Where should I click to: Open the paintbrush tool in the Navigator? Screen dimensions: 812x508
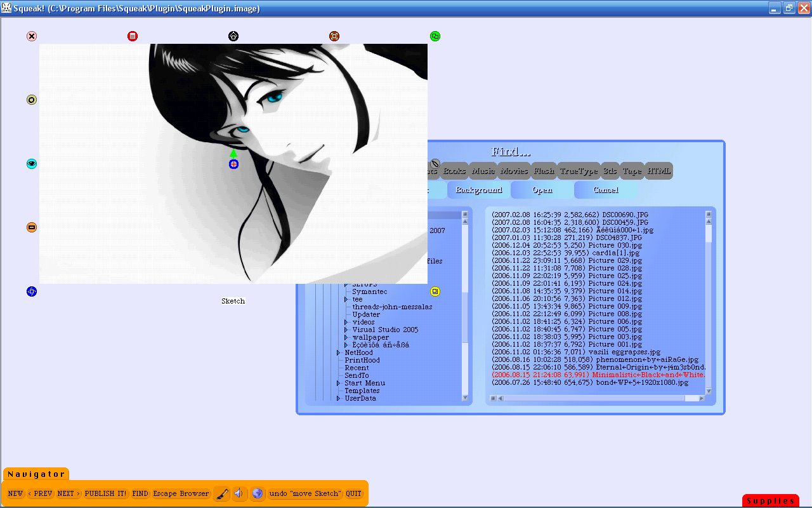(x=221, y=493)
